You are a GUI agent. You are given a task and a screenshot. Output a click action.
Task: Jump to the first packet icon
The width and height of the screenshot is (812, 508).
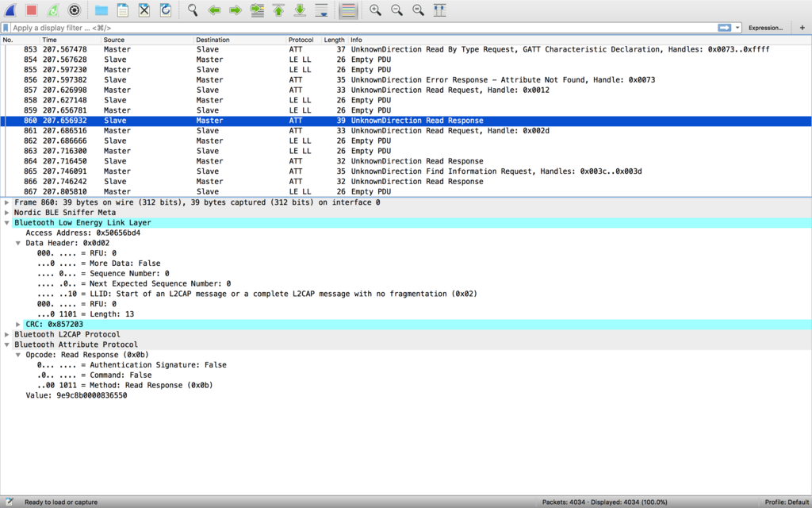(278, 10)
